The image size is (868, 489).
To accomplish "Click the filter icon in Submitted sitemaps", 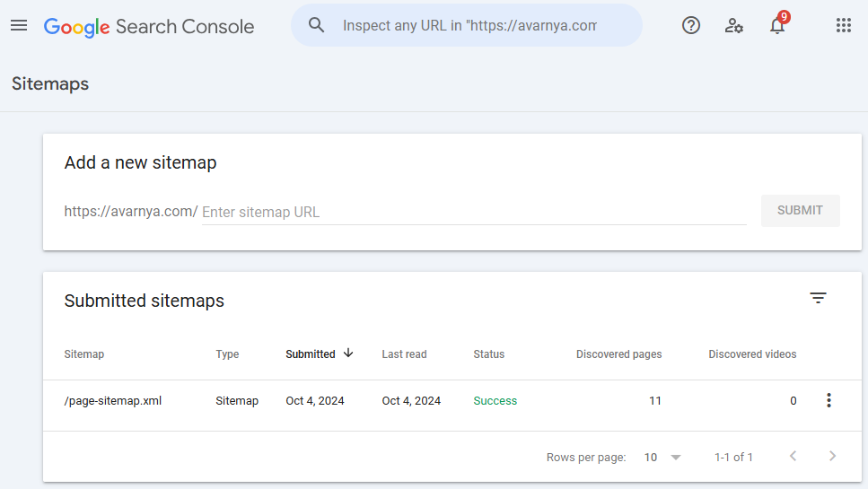I will (x=818, y=299).
